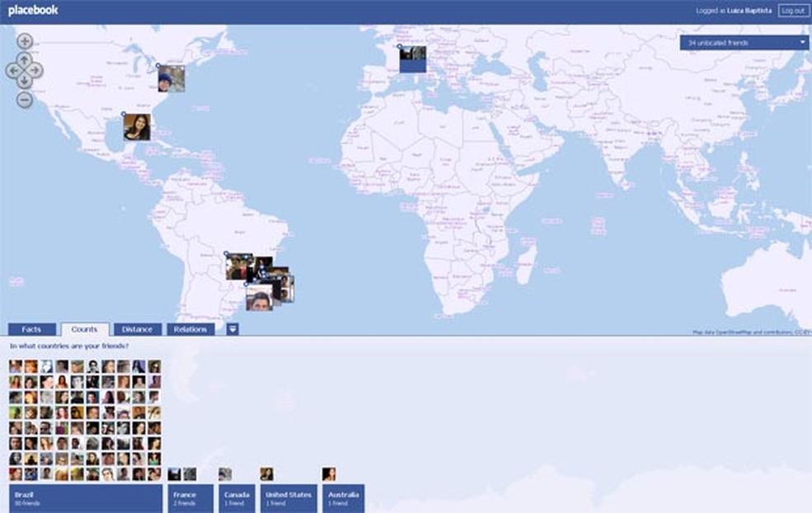Collapse the stats panel with the chevron icon

[x=232, y=328]
